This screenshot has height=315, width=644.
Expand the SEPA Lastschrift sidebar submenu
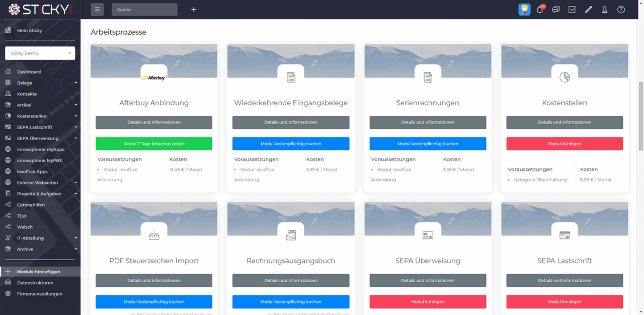[x=75, y=127]
